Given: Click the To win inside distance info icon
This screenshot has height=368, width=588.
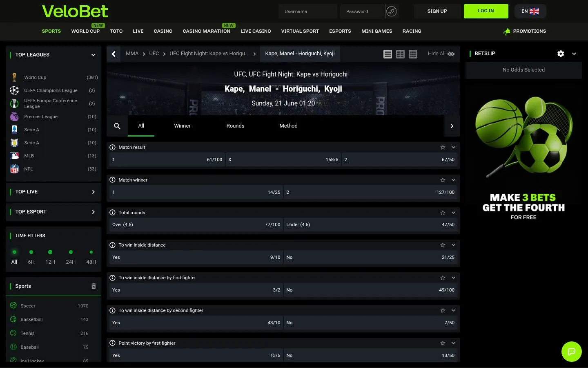Looking at the screenshot, I should [113, 245].
